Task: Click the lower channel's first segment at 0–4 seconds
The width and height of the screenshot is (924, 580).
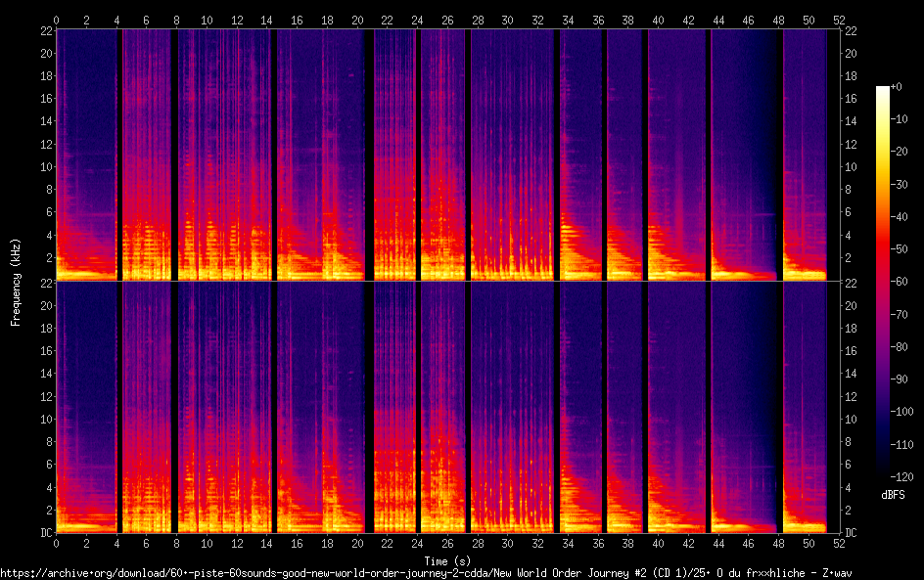Action: (x=86, y=408)
